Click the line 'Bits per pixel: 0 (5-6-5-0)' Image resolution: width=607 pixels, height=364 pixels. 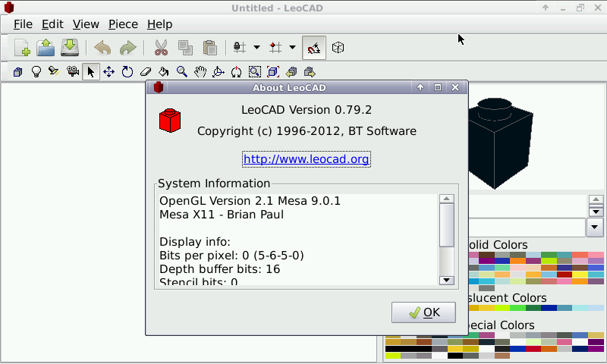click(231, 256)
